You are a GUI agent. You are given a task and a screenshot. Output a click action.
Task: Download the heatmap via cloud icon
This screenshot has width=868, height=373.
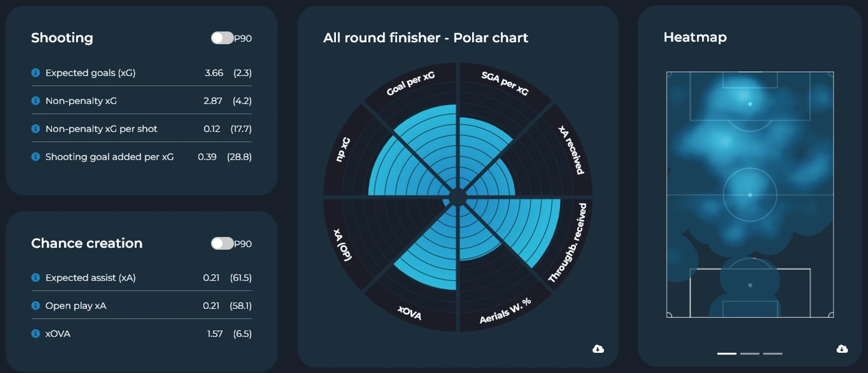point(842,349)
